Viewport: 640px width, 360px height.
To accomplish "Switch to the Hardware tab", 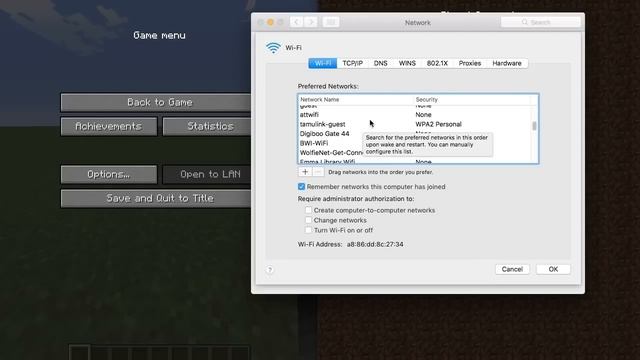I will tap(507, 63).
